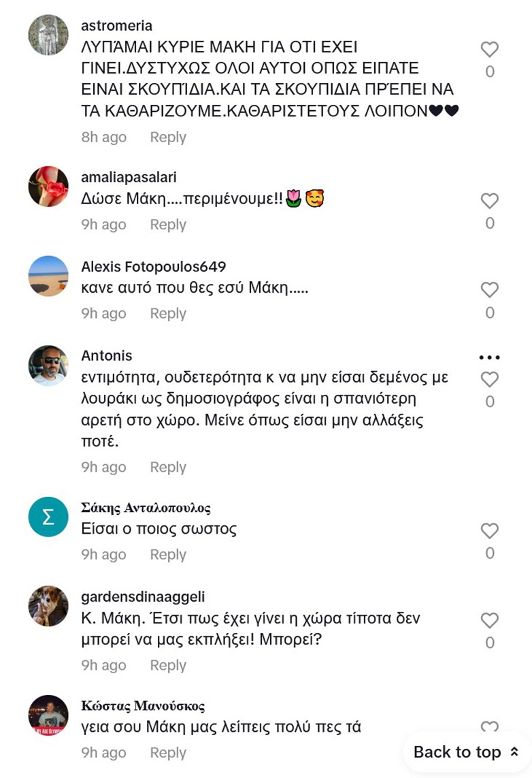Image resolution: width=532 pixels, height=778 pixels.
Task: Reply to Antonis's comment
Action: point(168,467)
